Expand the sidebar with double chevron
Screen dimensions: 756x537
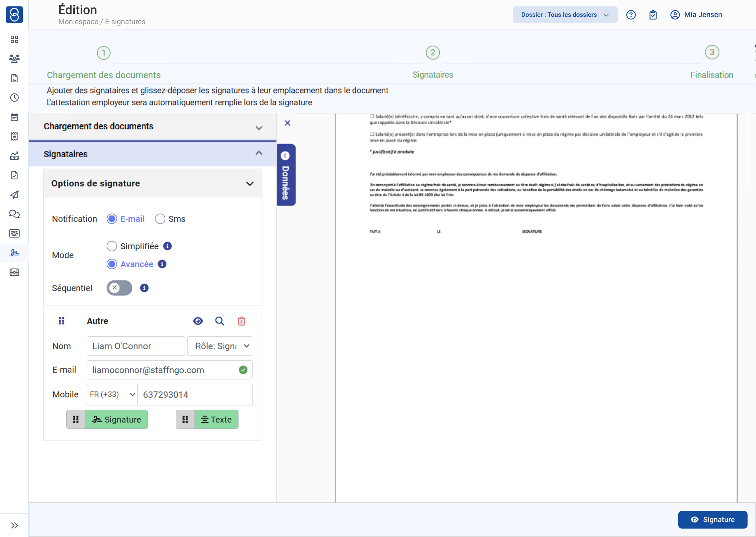tap(14, 525)
